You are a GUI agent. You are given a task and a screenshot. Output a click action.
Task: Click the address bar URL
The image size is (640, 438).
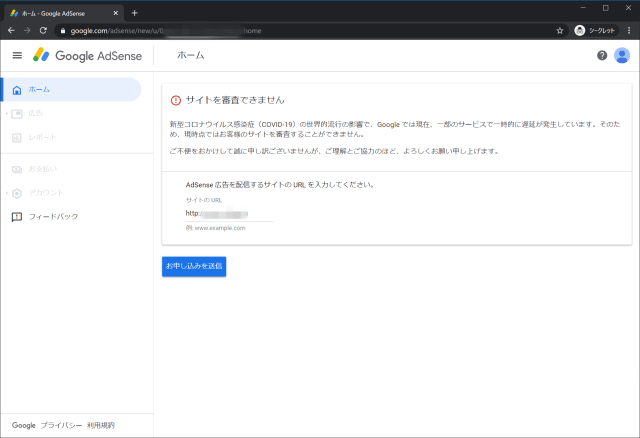tap(166, 31)
